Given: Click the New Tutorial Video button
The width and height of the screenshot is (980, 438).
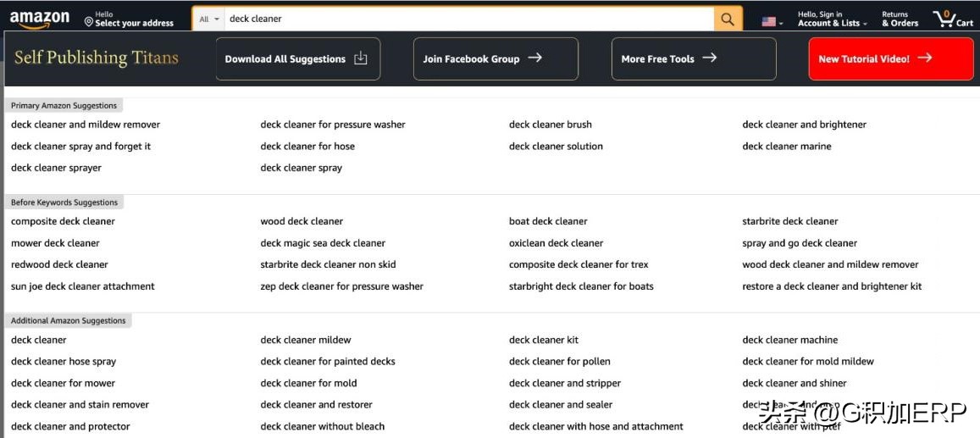Looking at the screenshot, I should coord(890,58).
